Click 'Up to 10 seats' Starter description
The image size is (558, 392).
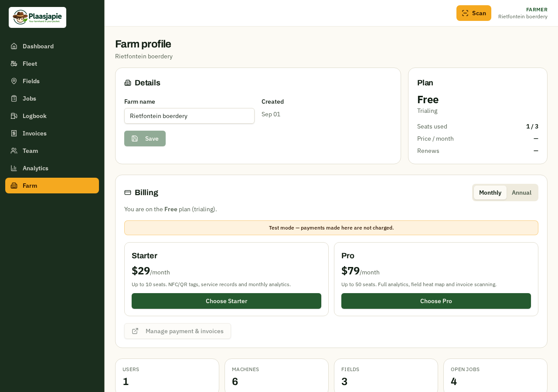[x=211, y=284]
